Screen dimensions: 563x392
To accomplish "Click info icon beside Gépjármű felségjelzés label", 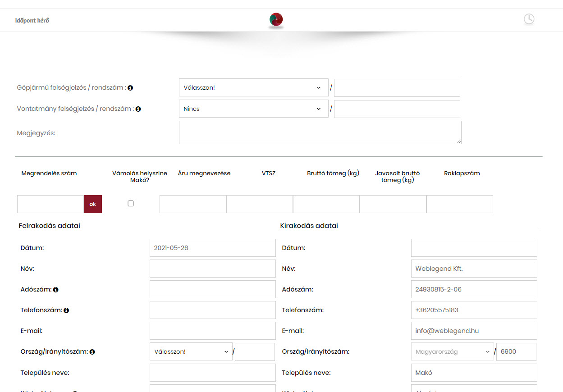I will tap(130, 88).
